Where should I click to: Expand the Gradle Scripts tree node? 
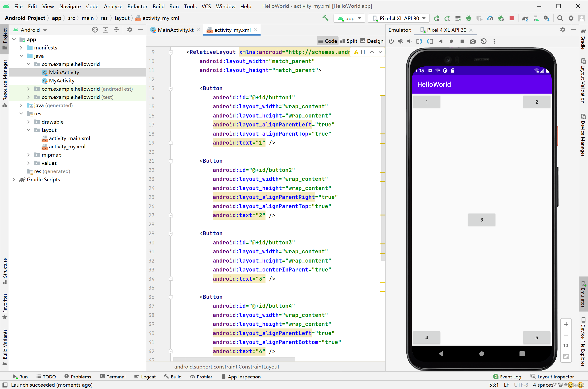[14, 179]
